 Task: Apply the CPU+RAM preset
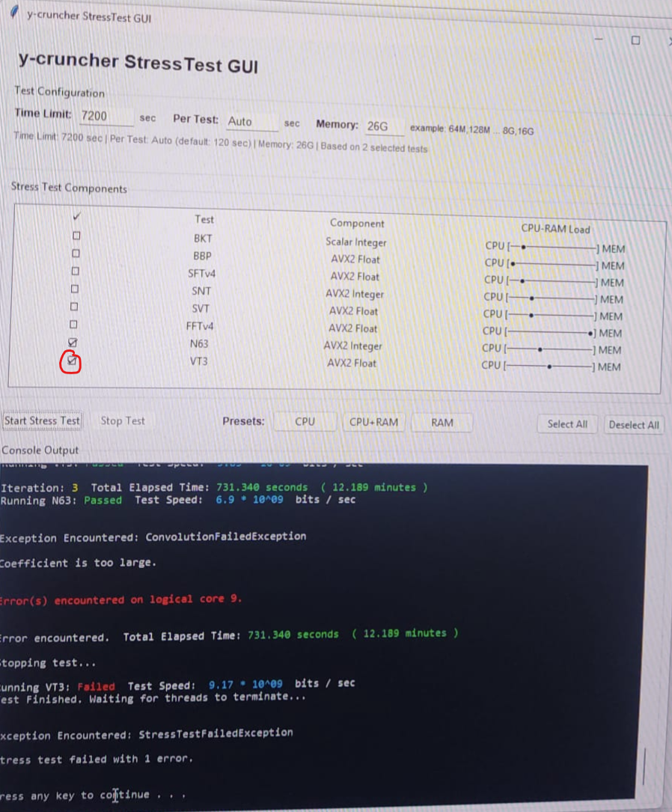[374, 422]
